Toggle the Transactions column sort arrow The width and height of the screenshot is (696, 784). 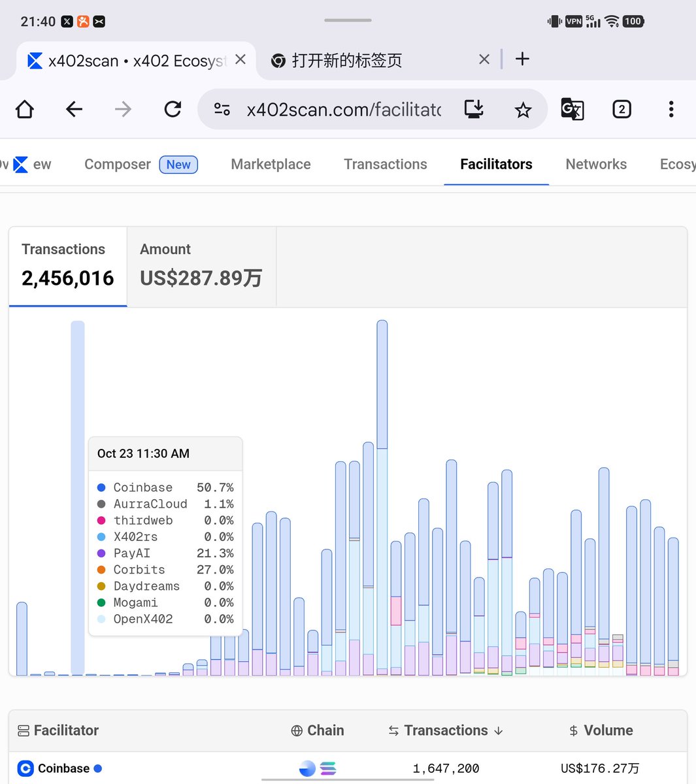pos(499,730)
